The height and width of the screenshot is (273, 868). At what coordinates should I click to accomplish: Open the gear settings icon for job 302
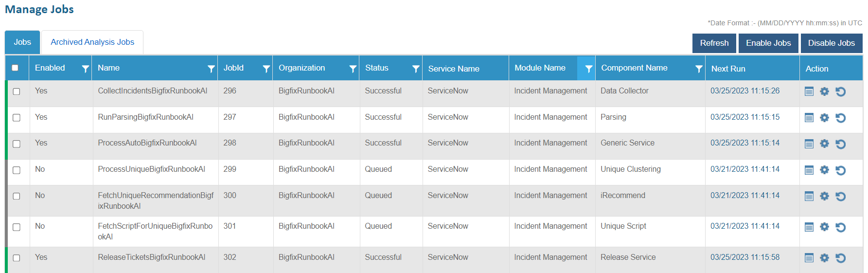[824, 258]
